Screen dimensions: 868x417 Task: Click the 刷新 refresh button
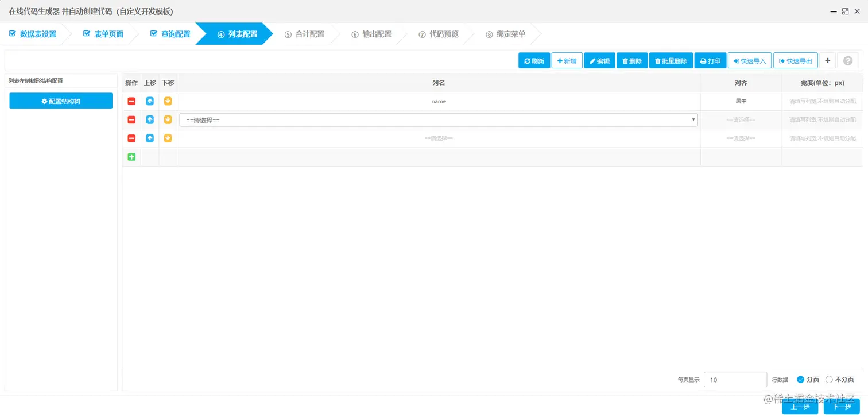coord(534,60)
